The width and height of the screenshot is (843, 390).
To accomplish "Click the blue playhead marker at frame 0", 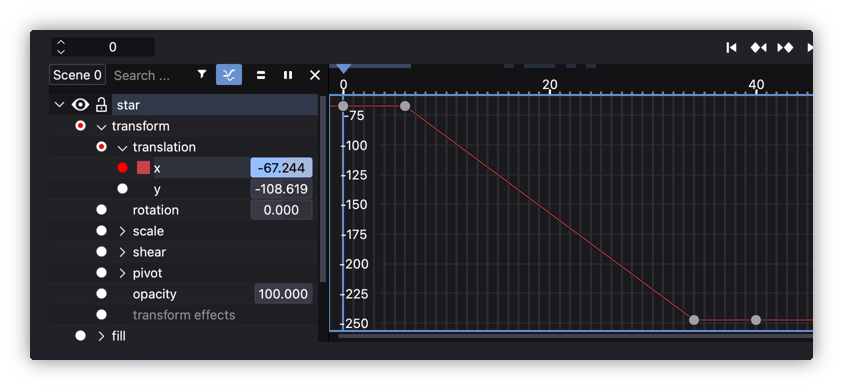I will coord(344,68).
